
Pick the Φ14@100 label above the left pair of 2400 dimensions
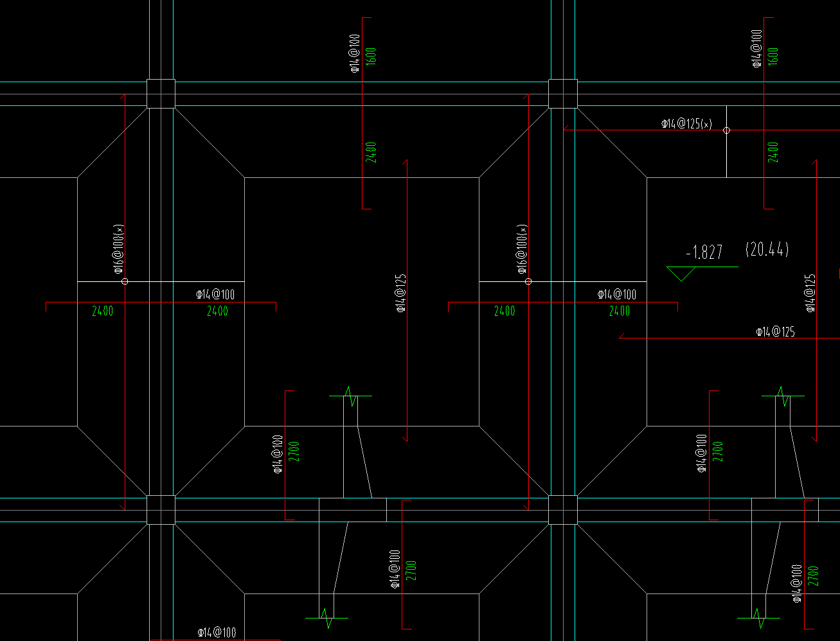[215, 295]
